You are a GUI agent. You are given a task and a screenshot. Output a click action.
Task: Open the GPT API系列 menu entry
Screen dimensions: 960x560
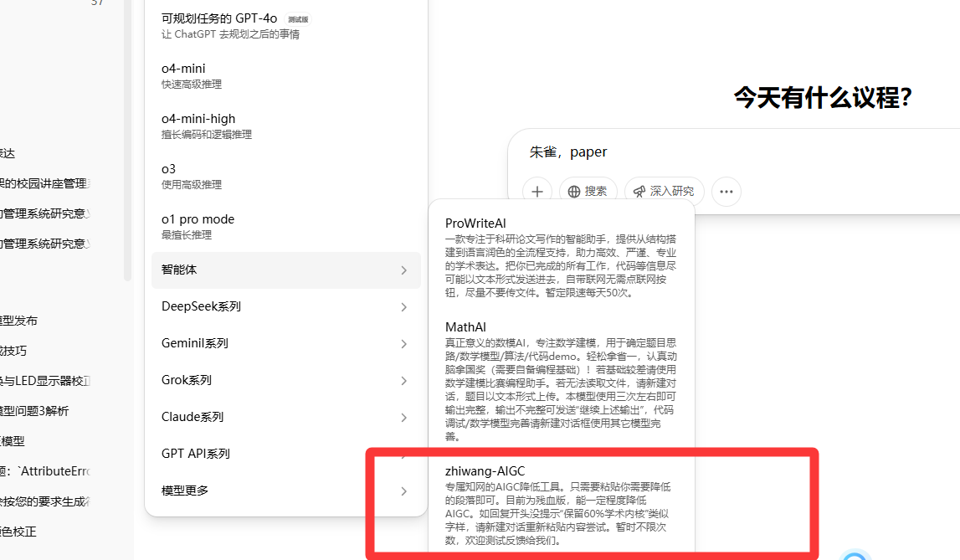[286, 454]
